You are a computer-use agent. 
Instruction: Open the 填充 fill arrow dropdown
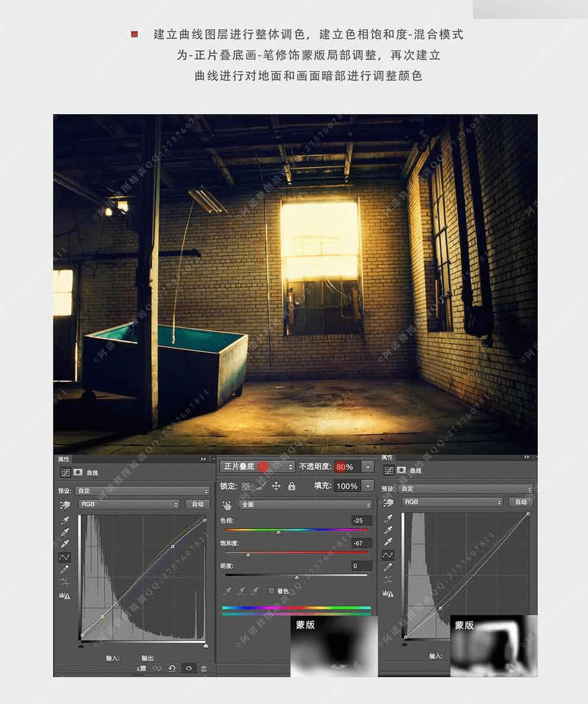(x=368, y=486)
